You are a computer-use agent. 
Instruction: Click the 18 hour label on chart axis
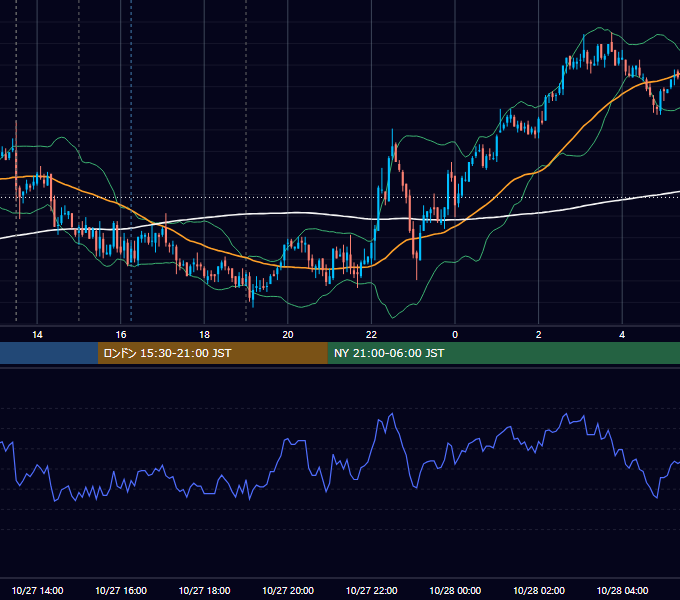pos(204,335)
